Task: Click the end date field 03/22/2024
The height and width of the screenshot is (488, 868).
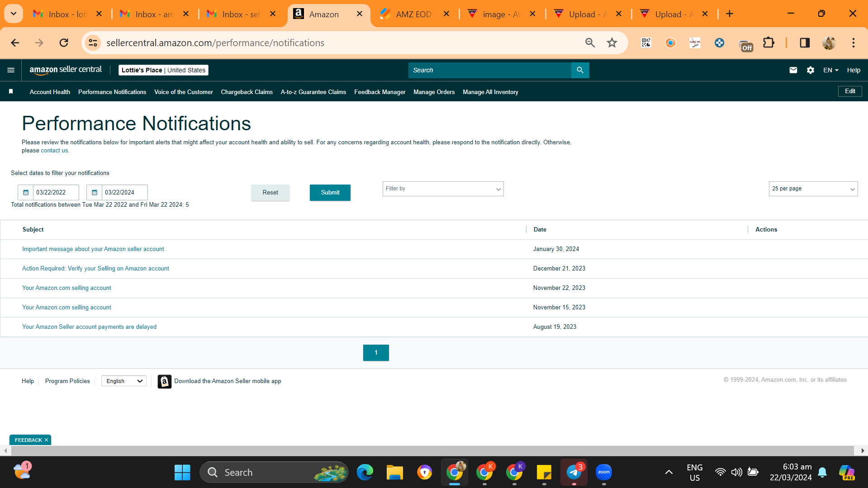Action: [125, 192]
